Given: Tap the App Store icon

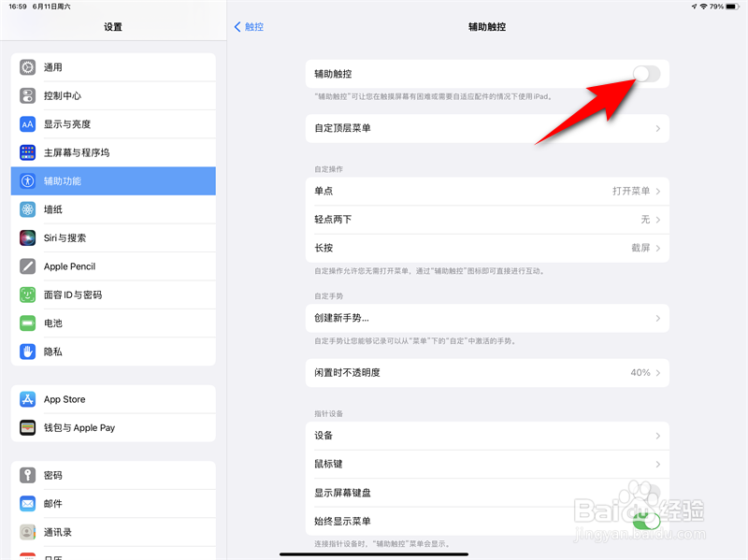Looking at the screenshot, I should tap(28, 399).
